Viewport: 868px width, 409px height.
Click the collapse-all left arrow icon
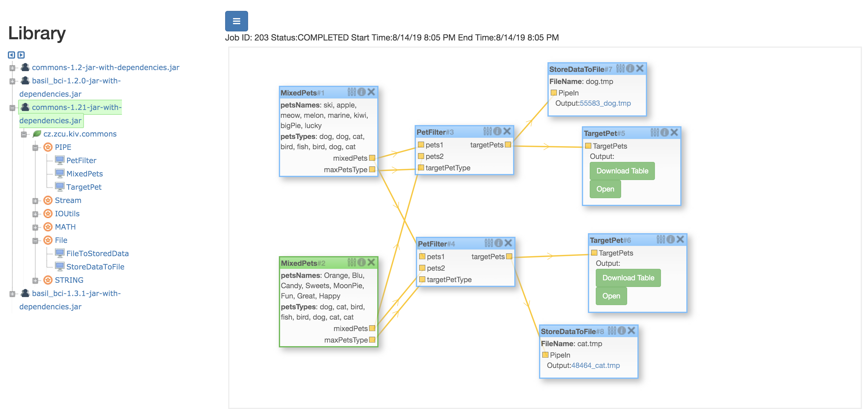[11, 55]
